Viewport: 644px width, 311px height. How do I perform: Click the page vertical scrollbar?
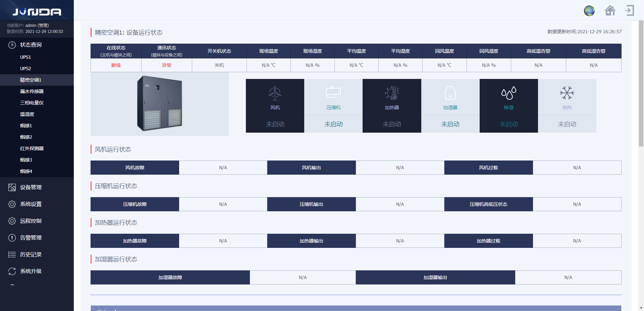[x=641, y=84]
